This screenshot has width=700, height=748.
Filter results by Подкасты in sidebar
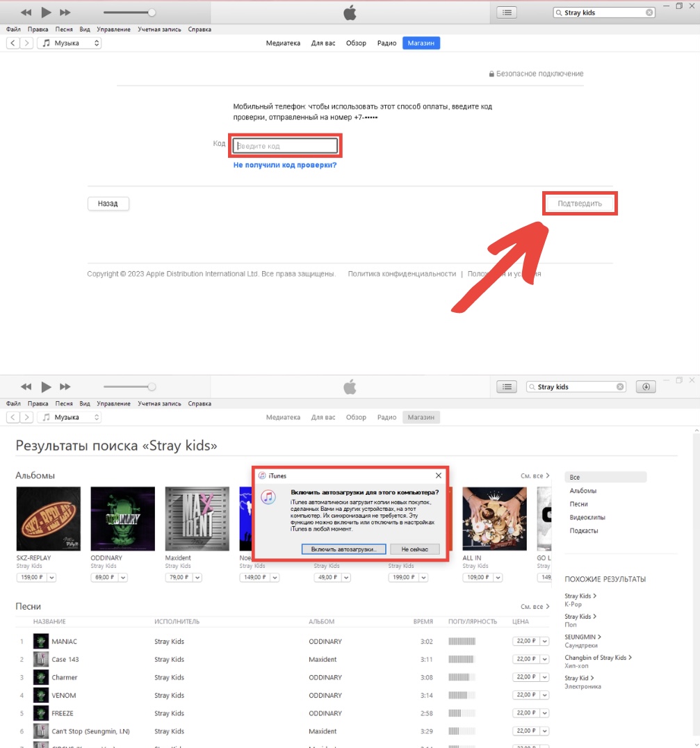[x=584, y=531]
